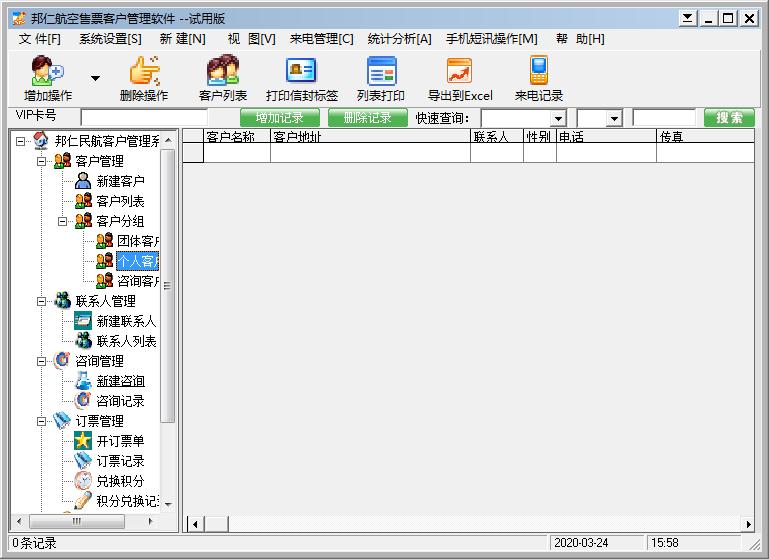Click the 打印信封标签 toolbar icon
This screenshot has height=559, width=769.
click(x=301, y=71)
